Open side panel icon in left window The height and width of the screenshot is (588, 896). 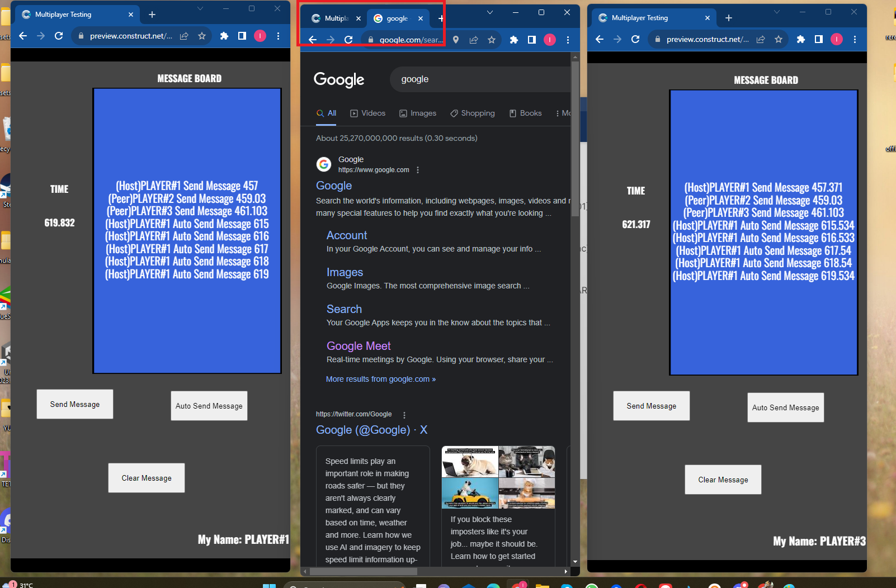242,36
